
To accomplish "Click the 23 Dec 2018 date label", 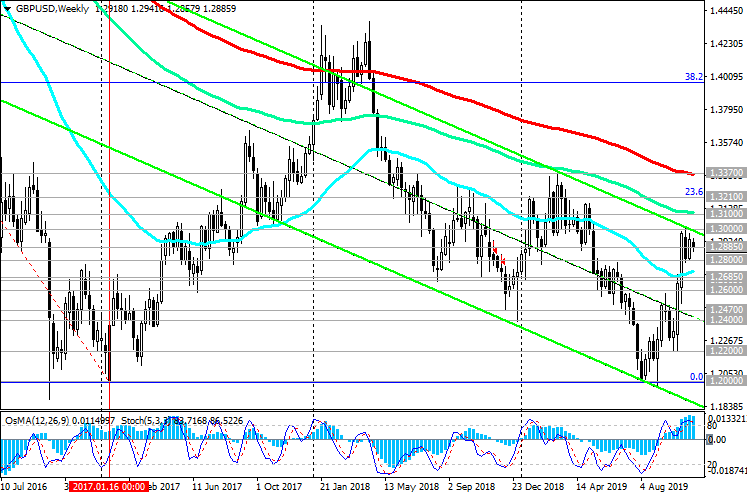I will tap(538, 487).
